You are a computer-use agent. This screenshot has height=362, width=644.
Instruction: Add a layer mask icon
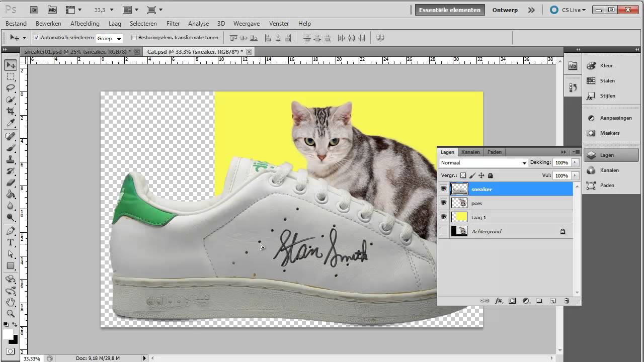(512, 301)
